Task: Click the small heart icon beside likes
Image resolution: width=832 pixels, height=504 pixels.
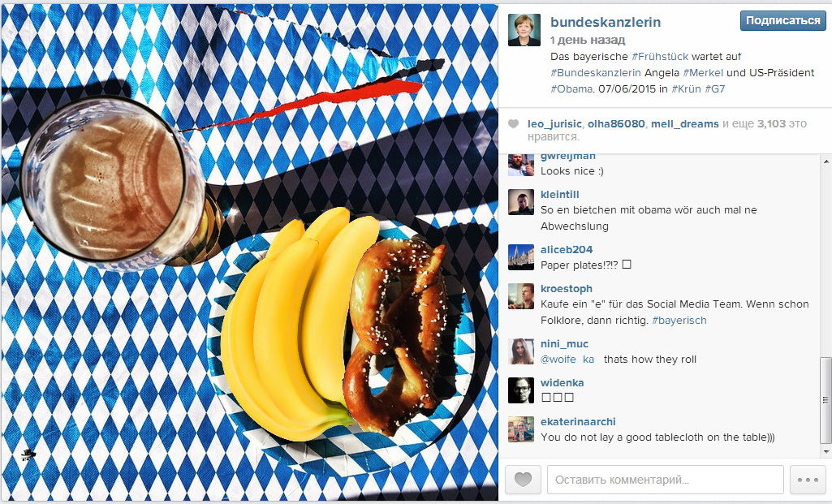Action: coord(513,124)
